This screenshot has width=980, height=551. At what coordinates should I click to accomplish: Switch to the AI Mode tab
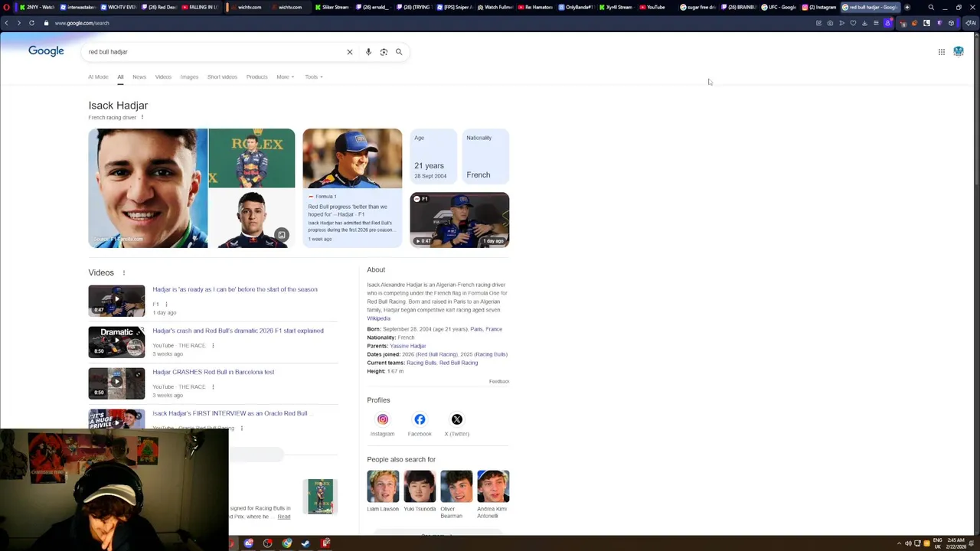(x=98, y=77)
